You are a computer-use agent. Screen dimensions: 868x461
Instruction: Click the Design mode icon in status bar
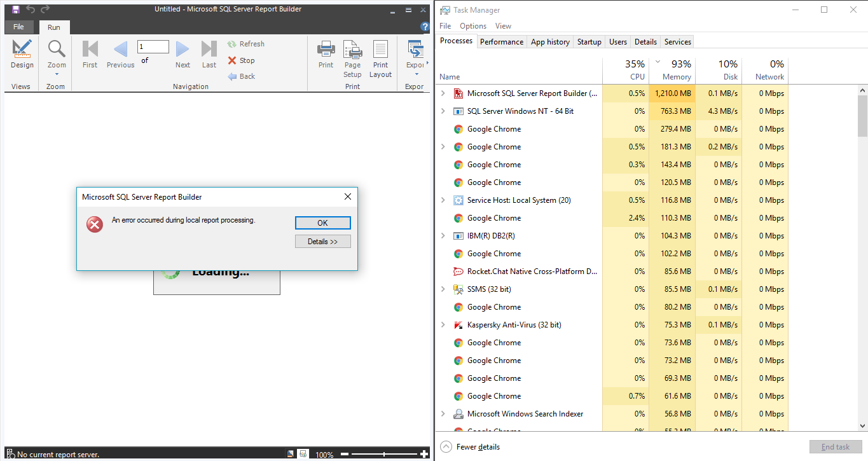(x=290, y=454)
